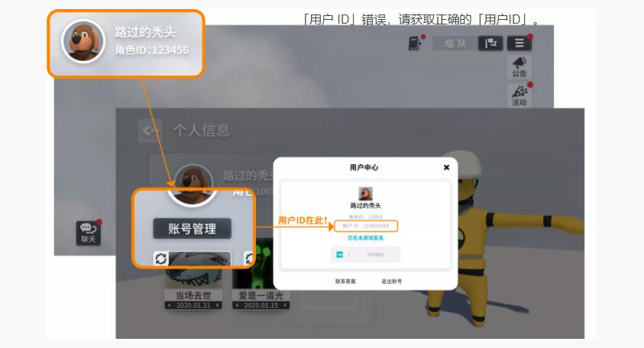Image resolution: width=644 pixels, height=348 pixels.
Task: Click the 账号管理 account management button
Action: coord(192,228)
